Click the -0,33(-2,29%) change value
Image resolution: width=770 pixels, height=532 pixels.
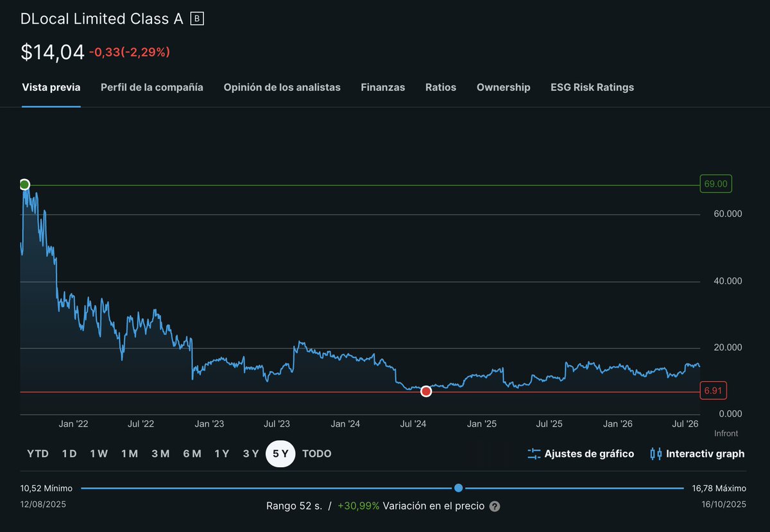point(129,52)
